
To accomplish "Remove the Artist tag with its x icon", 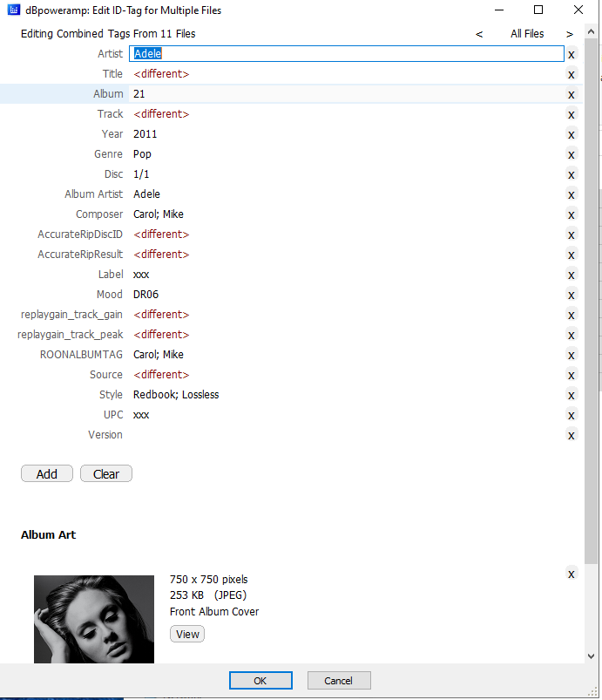I will [572, 54].
